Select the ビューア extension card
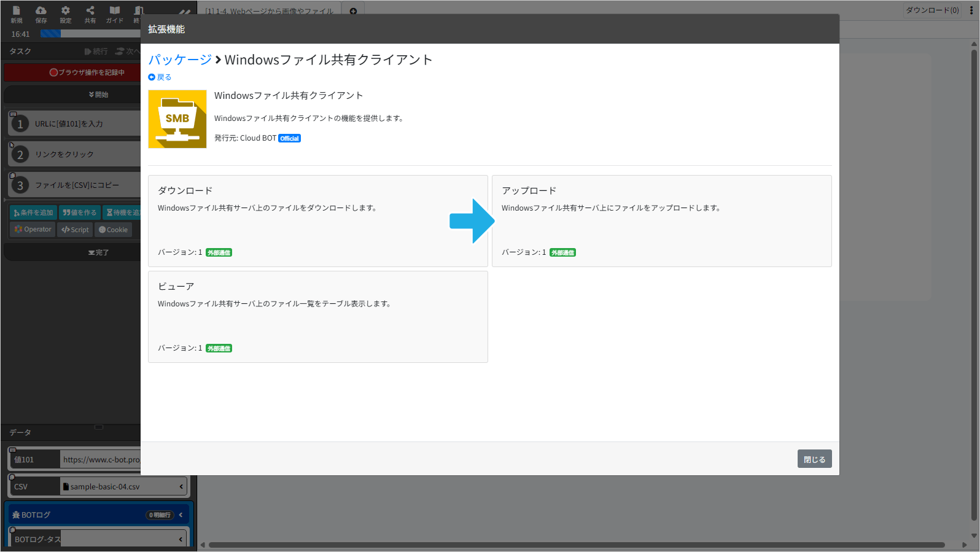The width and height of the screenshot is (980, 552). click(x=318, y=317)
